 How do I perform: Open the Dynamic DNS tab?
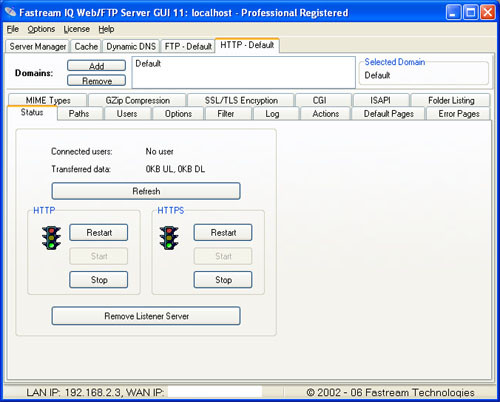coord(131,46)
